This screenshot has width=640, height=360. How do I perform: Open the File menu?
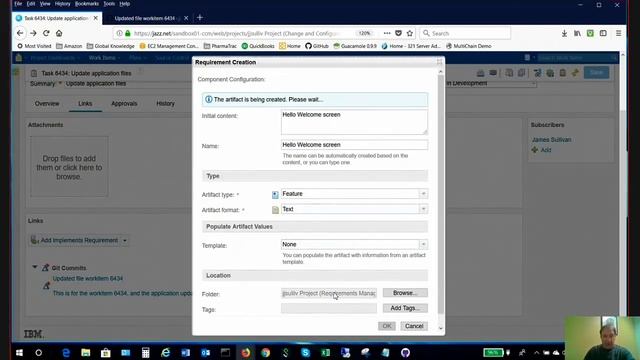[18, 4]
